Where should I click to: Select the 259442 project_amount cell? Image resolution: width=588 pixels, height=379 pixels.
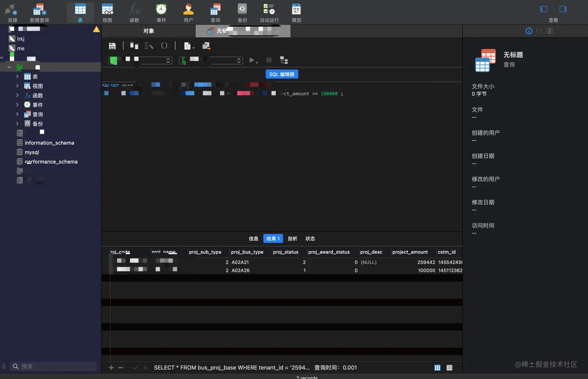(426, 262)
